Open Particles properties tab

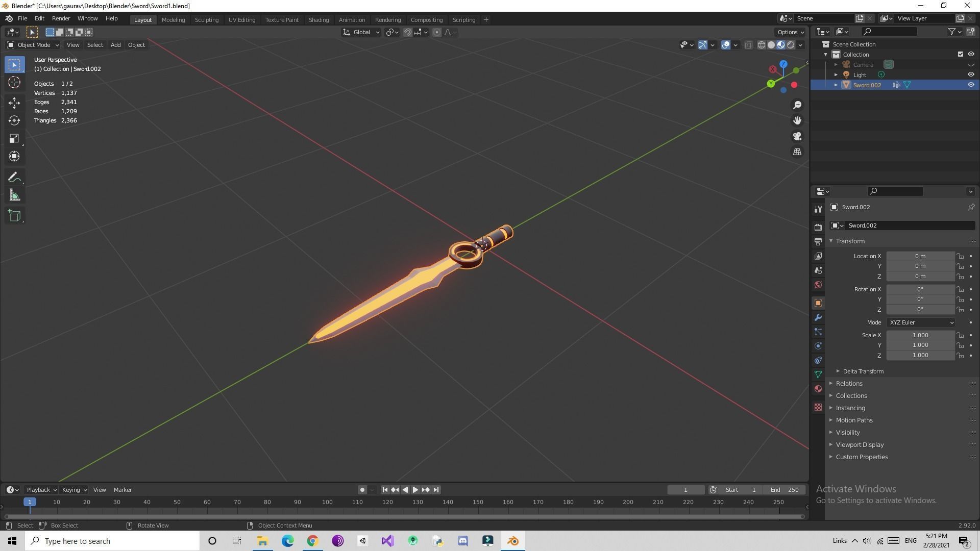(x=818, y=332)
